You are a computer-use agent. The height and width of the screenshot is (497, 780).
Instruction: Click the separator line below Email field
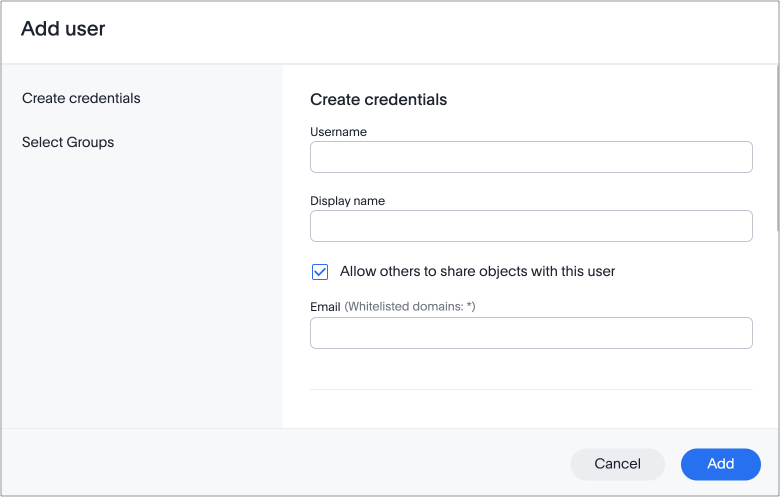point(531,389)
